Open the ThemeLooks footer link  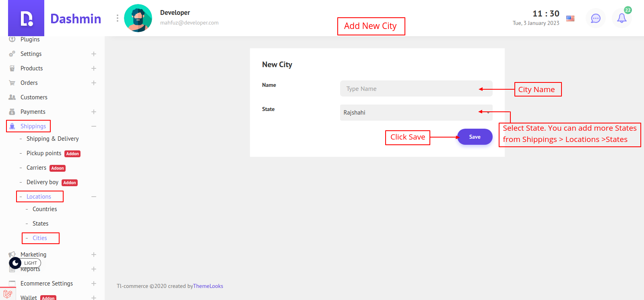(x=208, y=286)
